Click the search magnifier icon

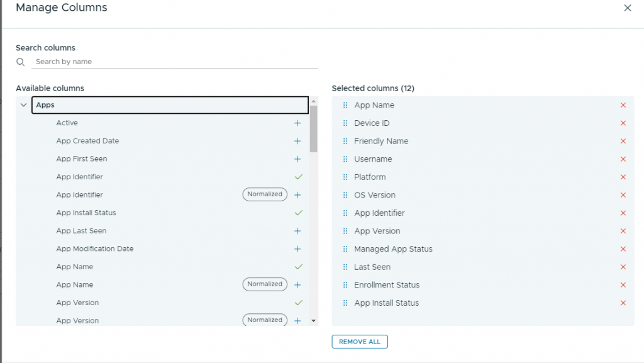click(x=21, y=62)
